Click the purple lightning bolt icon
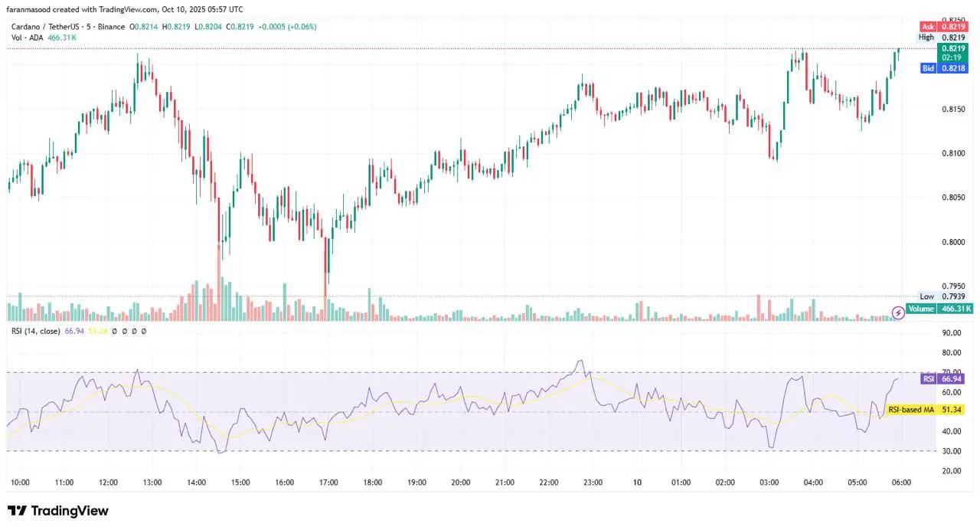980x530 pixels. click(x=899, y=312)
